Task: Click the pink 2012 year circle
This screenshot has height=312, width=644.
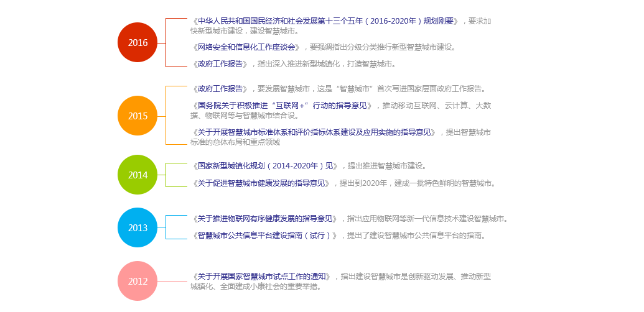Action: point(138,281)
